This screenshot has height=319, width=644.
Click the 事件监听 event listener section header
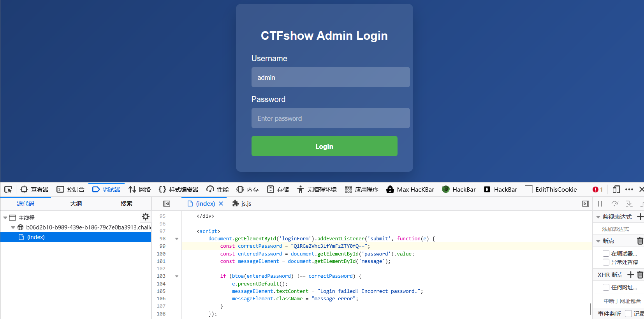(x=609, y=314)
